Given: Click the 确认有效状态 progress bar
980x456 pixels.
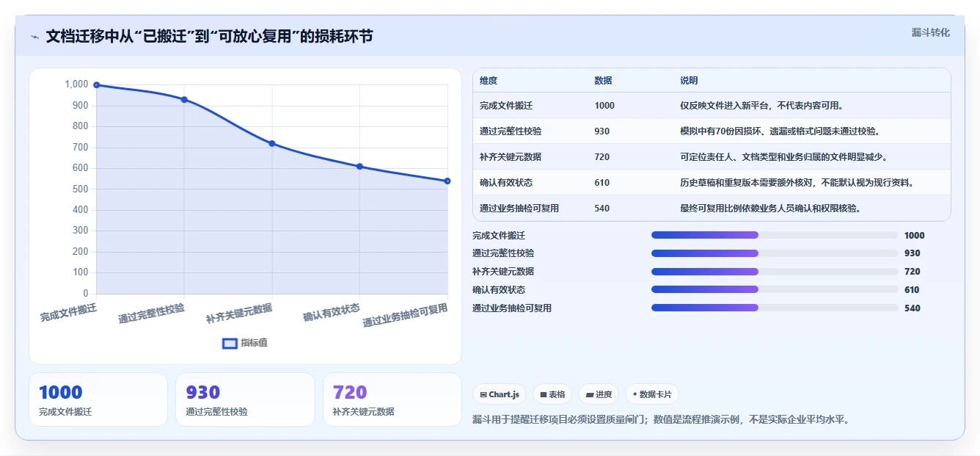Looking at the screenshot, I should coord(775,289).
